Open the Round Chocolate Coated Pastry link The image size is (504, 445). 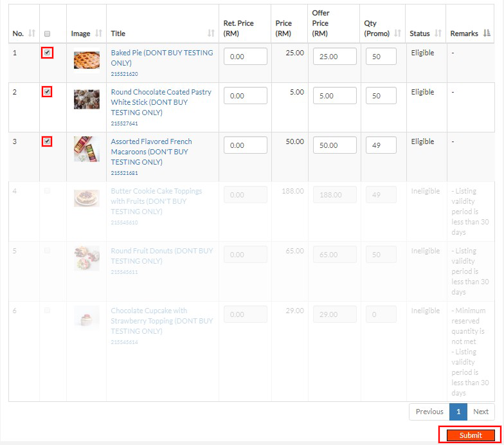(x=161, y=102)
